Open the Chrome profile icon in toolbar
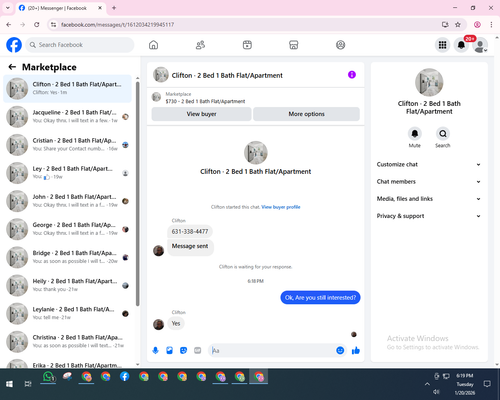Image resolution: width=500 pixels, height=400 pixels. click(x=477, y=24)
